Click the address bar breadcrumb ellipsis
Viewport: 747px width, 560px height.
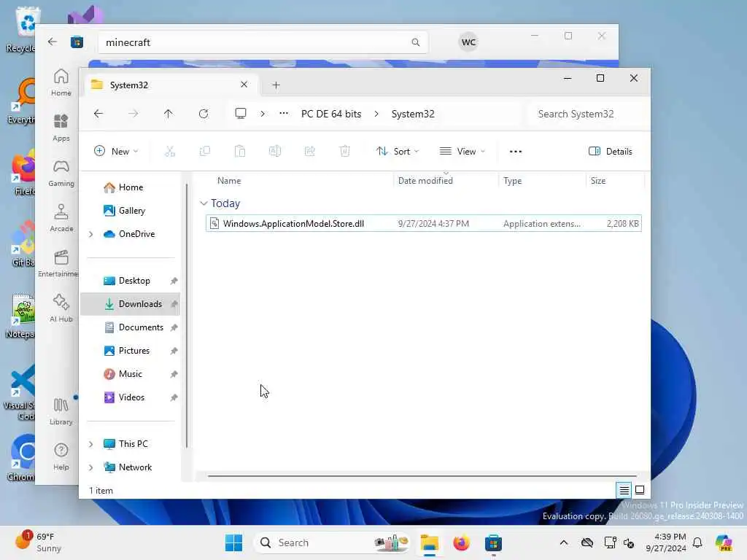point(284,113)
